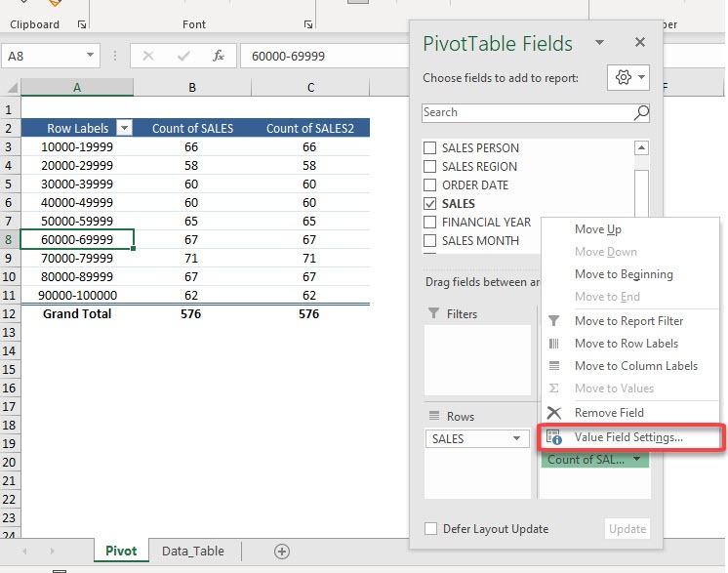Select Remove Field from the menu
Image resolution: width=728 pixels, height=573 pixels.
click(609, 413)
